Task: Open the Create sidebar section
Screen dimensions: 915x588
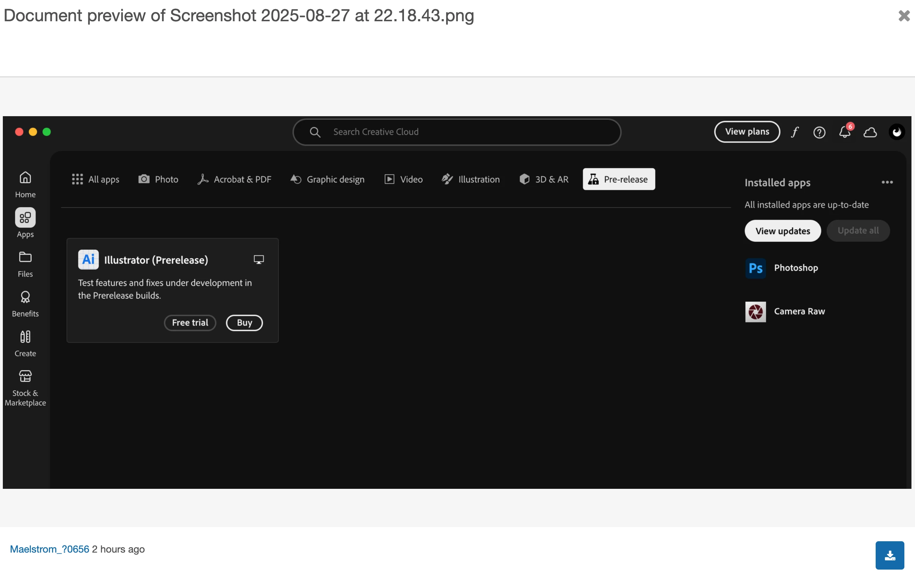Action: pos(25,343)
